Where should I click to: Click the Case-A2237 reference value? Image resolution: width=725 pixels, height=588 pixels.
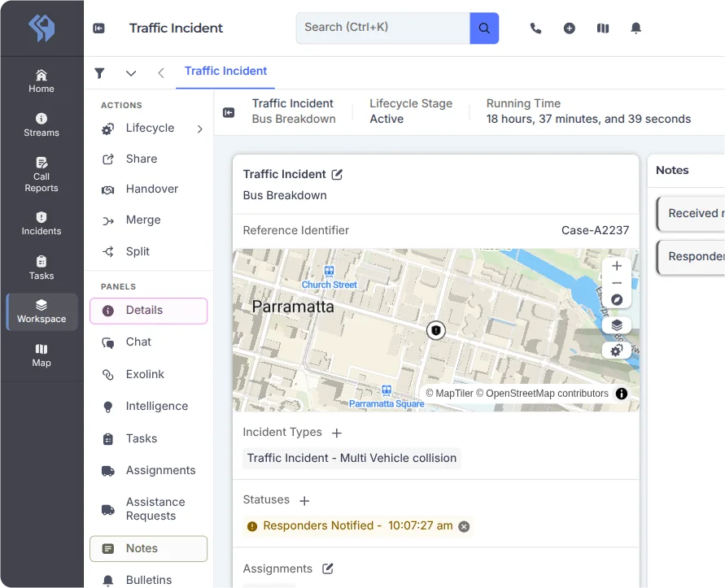(595, 230)
